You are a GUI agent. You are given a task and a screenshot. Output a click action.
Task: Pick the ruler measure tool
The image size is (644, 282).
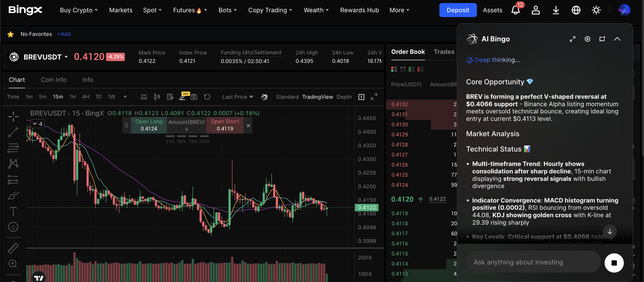click(13, 248)
